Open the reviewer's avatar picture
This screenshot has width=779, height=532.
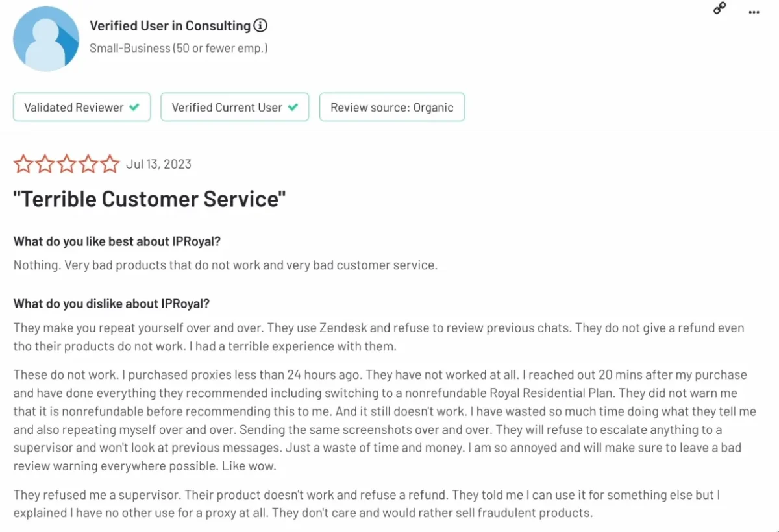46,40
